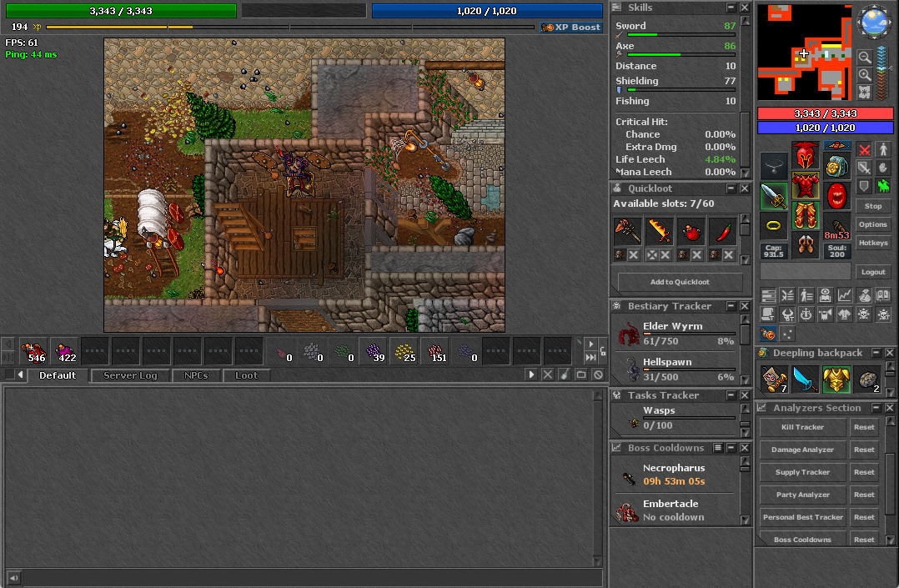This screenshot has height=588, width=899.
Task: Click the necklace equipment slot
Action: pyautogui.click(x=773, y=166)
